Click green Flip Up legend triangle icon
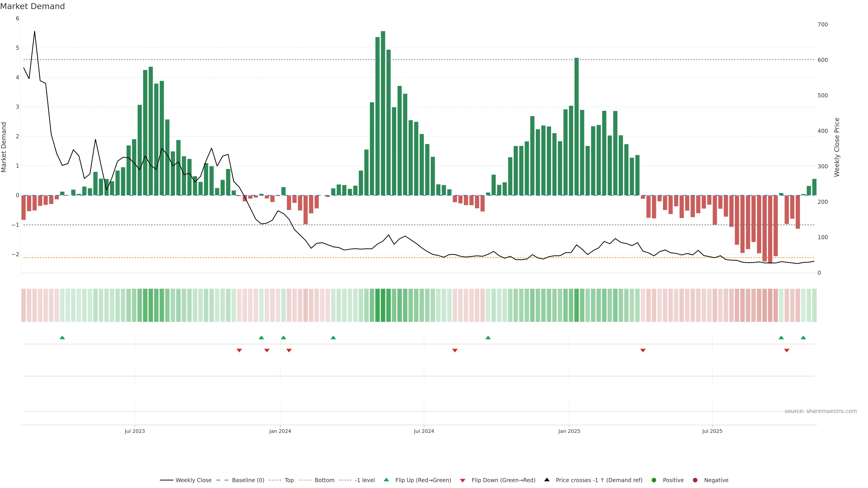868x488 pixels. (x=386, y=480)
